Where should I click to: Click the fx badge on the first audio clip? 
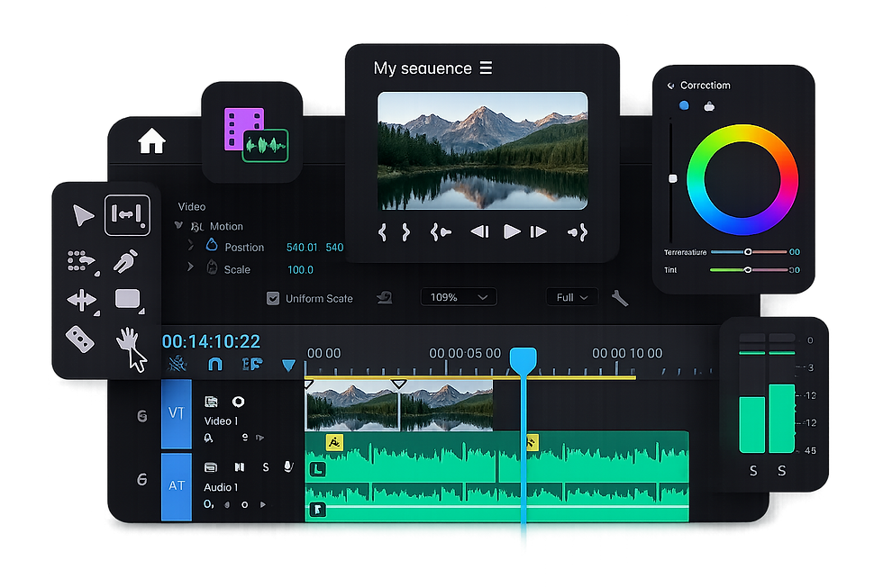coord(334,442)
